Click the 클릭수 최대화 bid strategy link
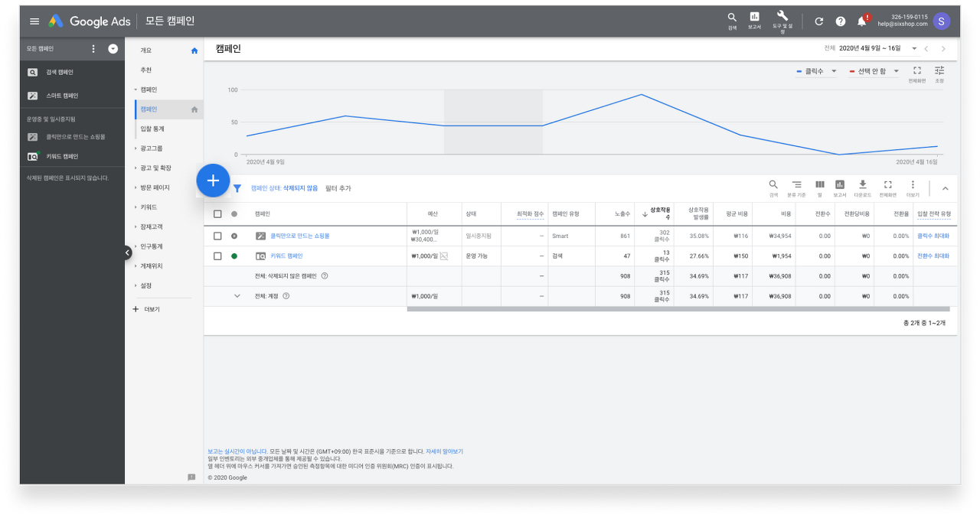 (x=933, y=236)
